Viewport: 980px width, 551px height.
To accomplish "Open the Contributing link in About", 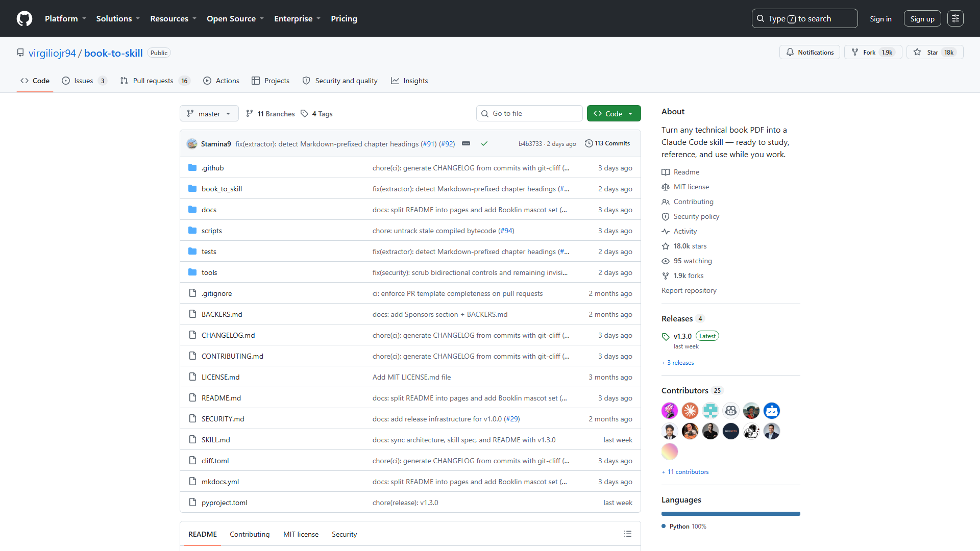I will click(x=694, y=202).
